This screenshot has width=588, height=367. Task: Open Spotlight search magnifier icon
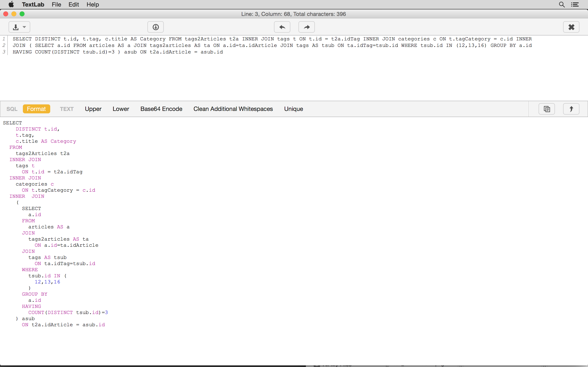pyautogui.click(x=562, y=5)
